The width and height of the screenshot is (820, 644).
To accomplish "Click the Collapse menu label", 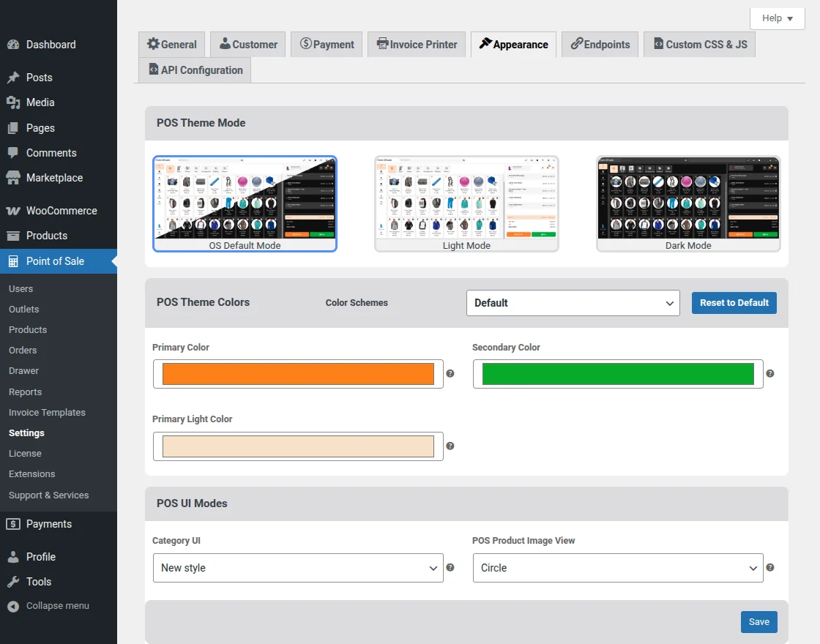I will (58, 606).
